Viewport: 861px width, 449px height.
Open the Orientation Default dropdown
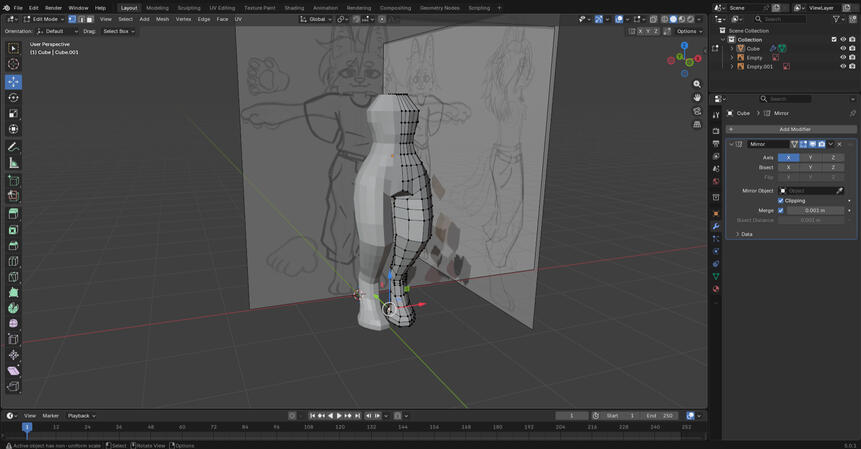[58, 31]
